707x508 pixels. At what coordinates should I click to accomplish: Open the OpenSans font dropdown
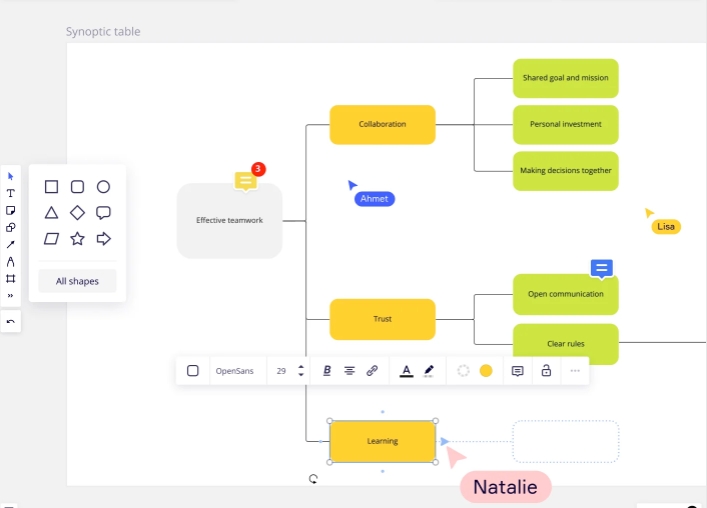(x=234, y=371)
